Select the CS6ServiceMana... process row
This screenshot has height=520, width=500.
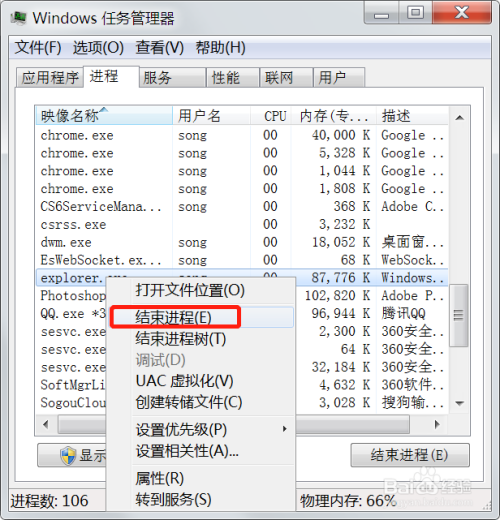(242, 207)
